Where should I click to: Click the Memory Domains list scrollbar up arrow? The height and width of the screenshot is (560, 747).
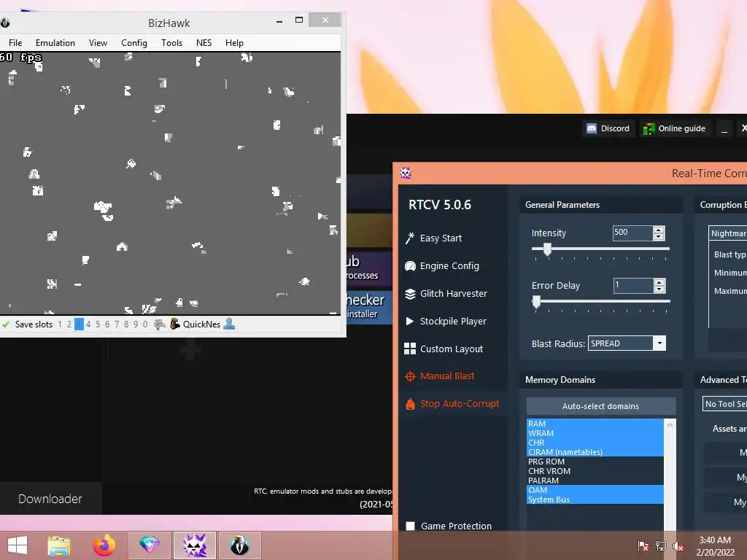tap(670, 425)
